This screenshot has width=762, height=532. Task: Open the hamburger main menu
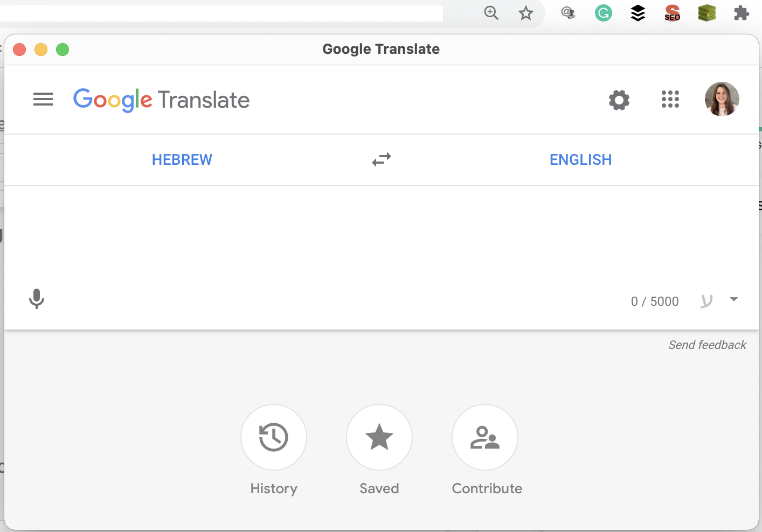click(43, 100)
